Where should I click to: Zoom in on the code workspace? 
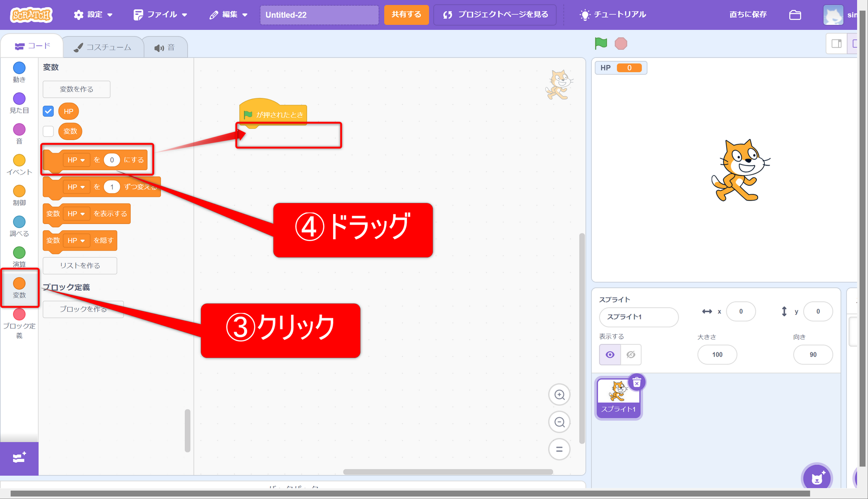[x=559, y=394]
